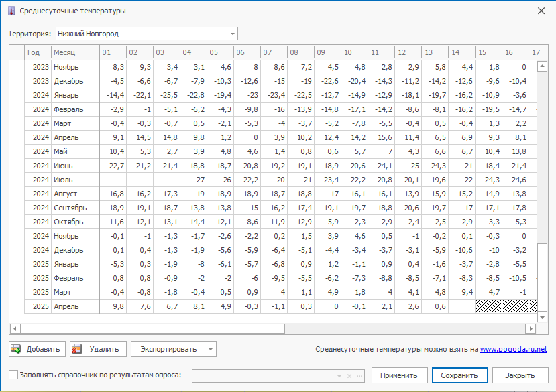Click the vertical scrollbar thumb
Viewport: 556px width, 392px height.
(542, 277)
